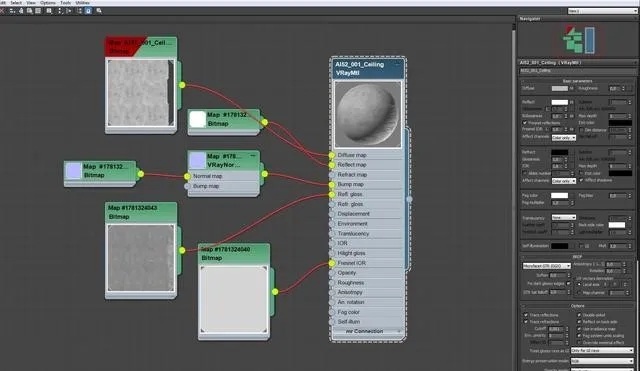The image size is (640, 371).
Task: Open the Tools menu
Action: tap(65, 2)
